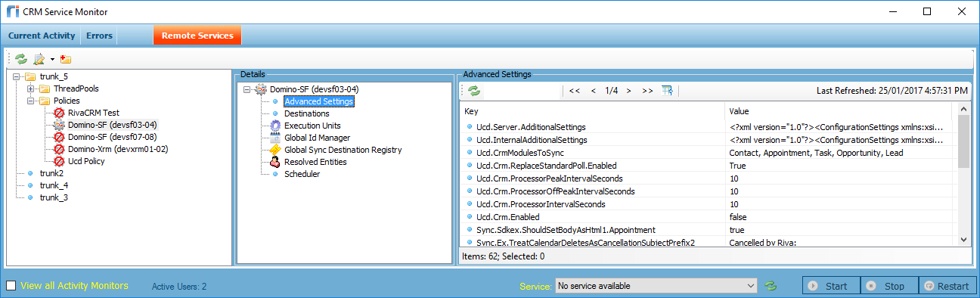The height and width of the screenshot is (298, 980).
Task: Click the Domino-SF (devsf07-08) blocked icon
Action: (59, 137)
